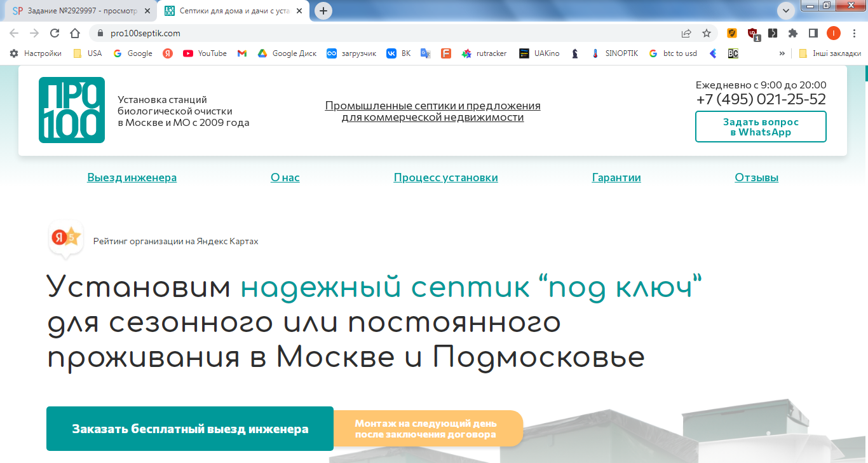The height and width of the screenshot is (463, 868).
Task: Share this page via the share icon
Action: pos(686,33)
